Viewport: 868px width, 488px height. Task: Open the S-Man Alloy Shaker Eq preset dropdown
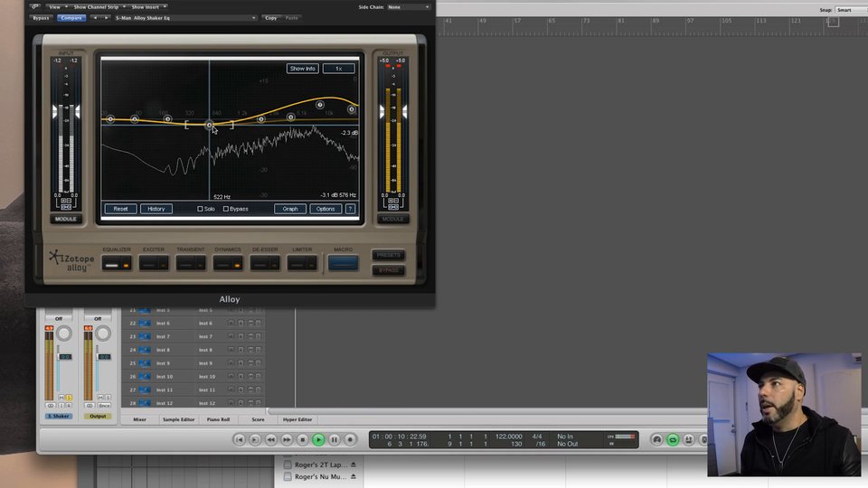pyautogui.click(x=185, y=18)
